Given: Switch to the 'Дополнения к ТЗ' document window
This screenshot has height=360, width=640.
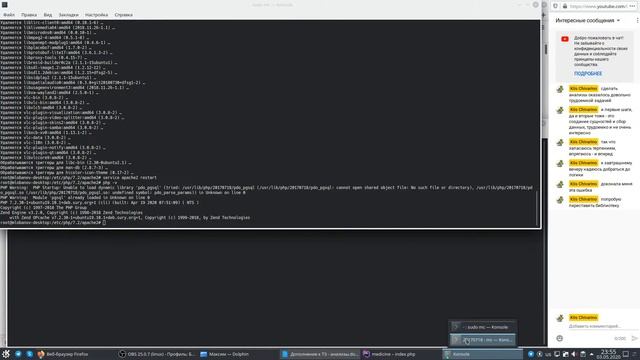Looking at the screenshot, I should tap(320, 354).
